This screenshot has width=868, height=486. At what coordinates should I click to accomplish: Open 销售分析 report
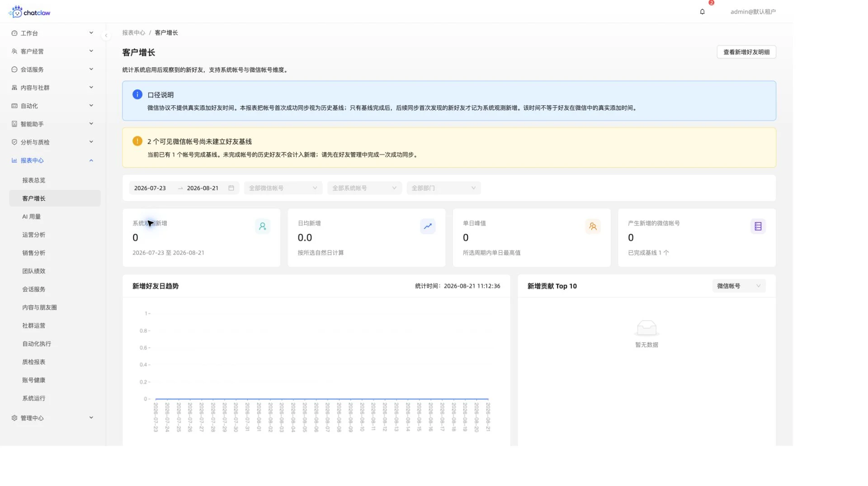point(55,253)
